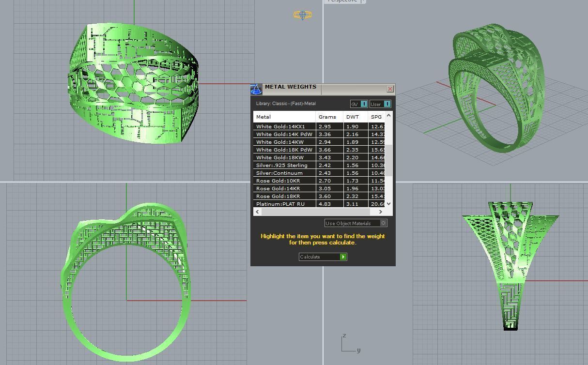
Task: Click the DWT column header
Action: pyautogui.click(x=356, y=117)
